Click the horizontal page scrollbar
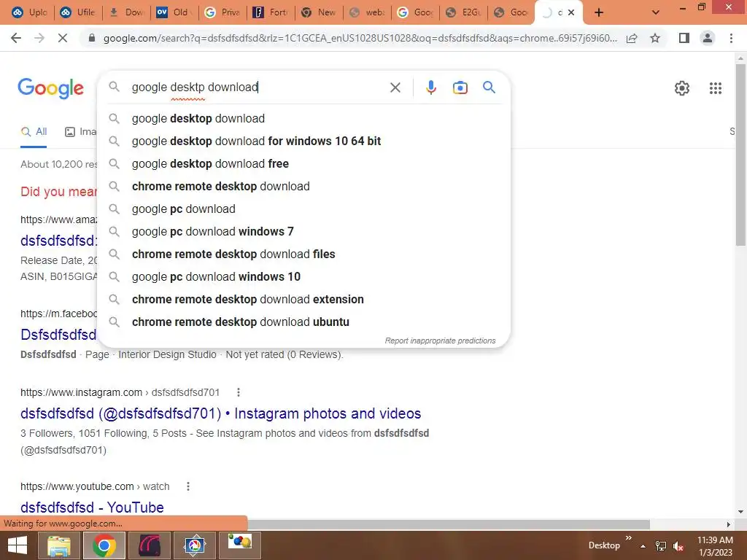 pyautogui.click(x=448, y=524)
